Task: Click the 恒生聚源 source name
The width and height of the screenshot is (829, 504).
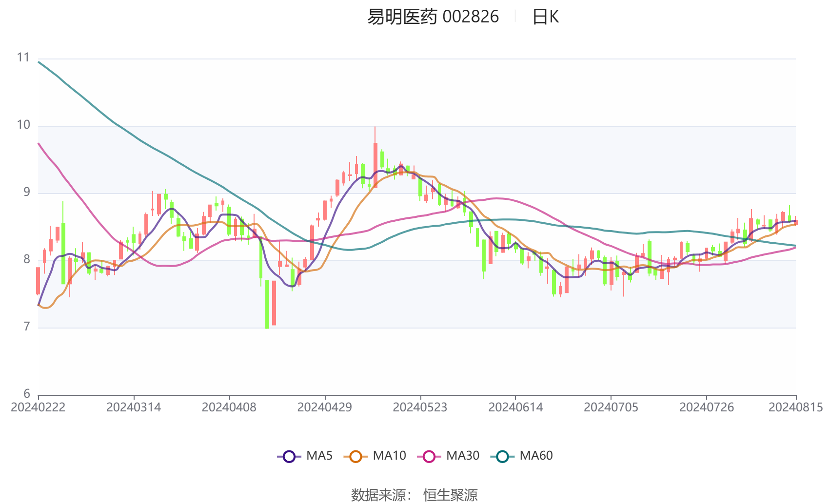Action: tap(451, 495)
